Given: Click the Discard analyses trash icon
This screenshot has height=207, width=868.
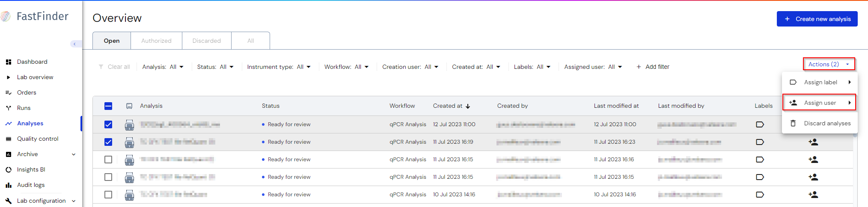Looking at the screenshot, I should (793, 123).
